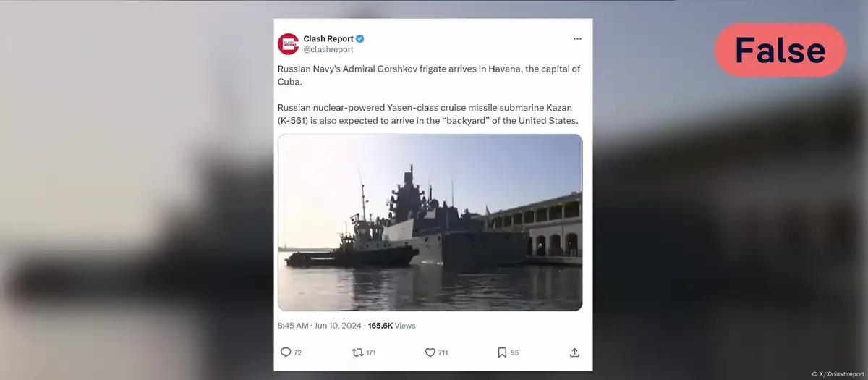Click the reply speech bubble icon

[x=286, y=352]
